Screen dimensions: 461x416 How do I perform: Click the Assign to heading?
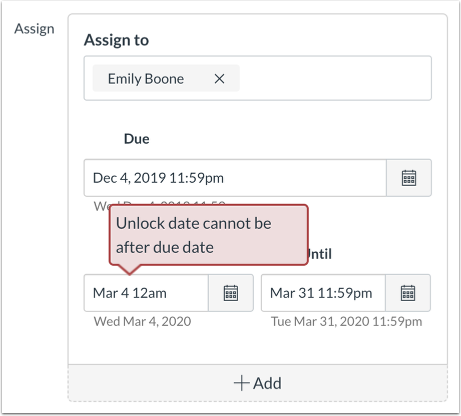[x=116, y=40]
